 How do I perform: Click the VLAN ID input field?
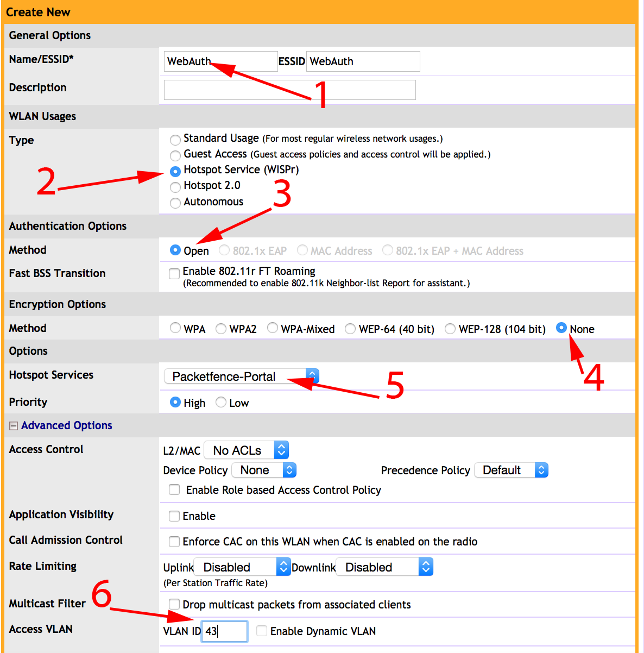tap(224, 631)
